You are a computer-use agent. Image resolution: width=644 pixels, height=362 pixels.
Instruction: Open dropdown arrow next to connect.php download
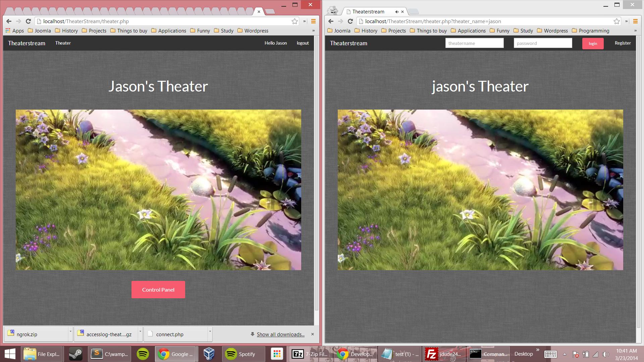tap(210, 331)
